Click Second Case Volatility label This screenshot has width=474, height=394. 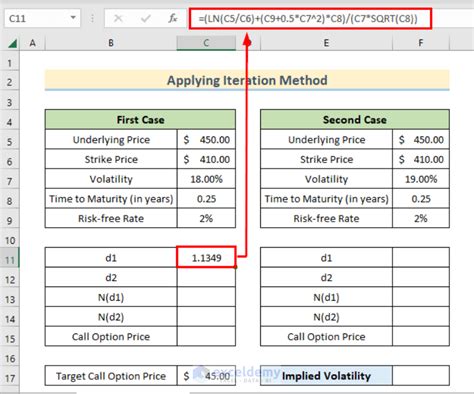click(326, 179)
